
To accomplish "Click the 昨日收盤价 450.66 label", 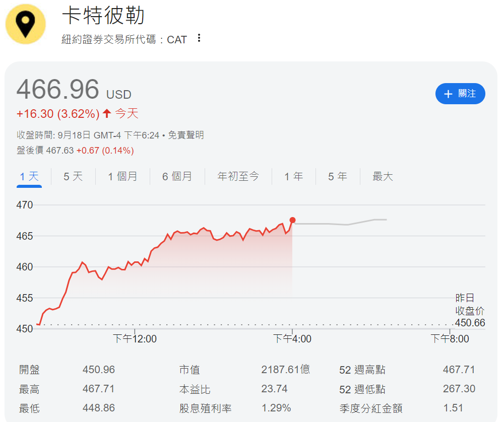I will (470, 310).
